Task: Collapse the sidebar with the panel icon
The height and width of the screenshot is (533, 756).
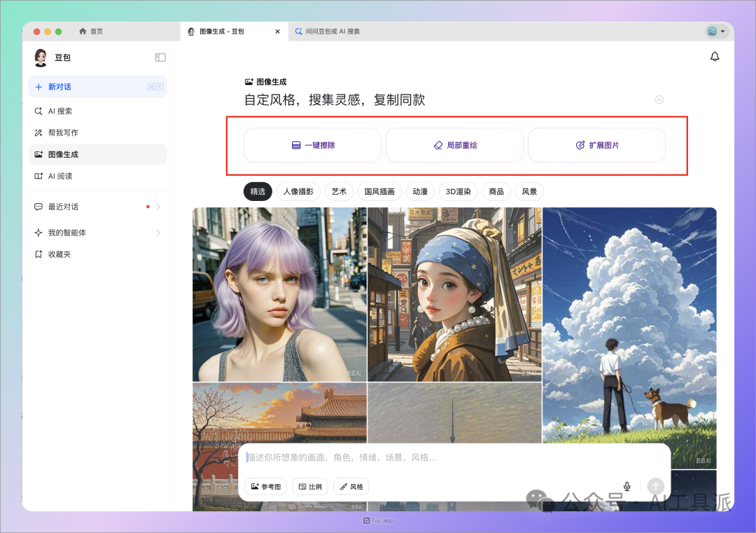Action: pyautogui.click(x=160, y=57)
